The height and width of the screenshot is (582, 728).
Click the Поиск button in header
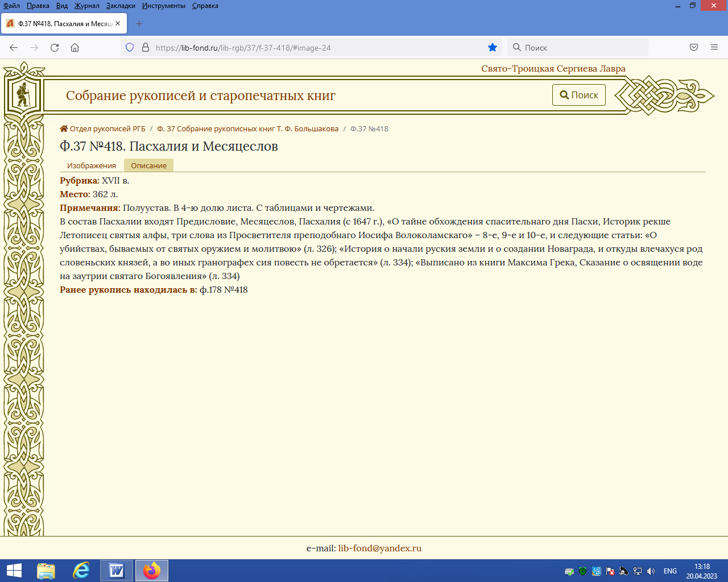pos(578,95)
